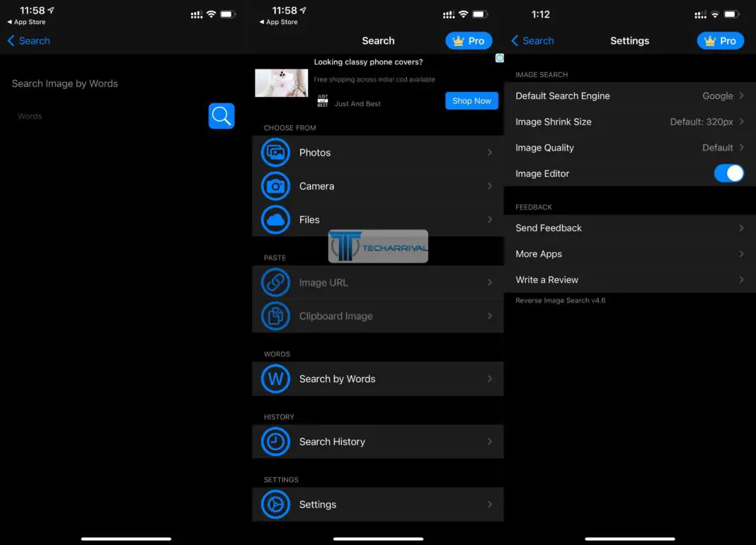Open Image Quality selection
The width and height of the screenshot is (756, 545).
coord(629,148)
